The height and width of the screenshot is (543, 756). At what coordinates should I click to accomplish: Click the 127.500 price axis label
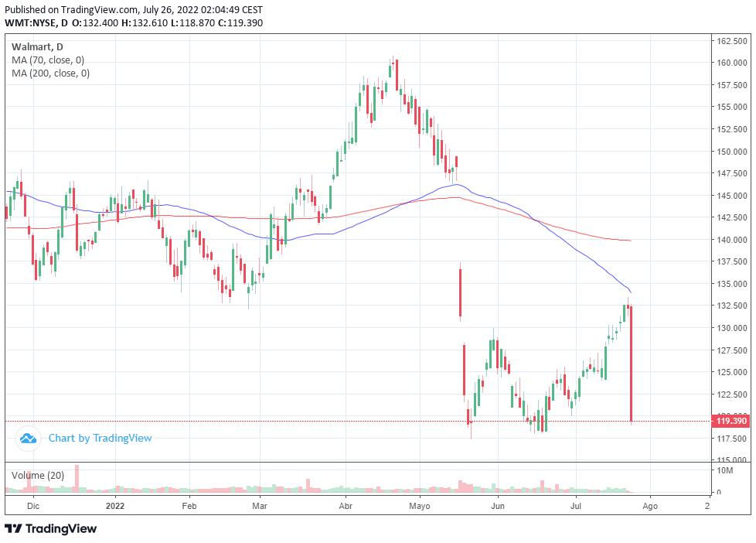coord(732,350)
